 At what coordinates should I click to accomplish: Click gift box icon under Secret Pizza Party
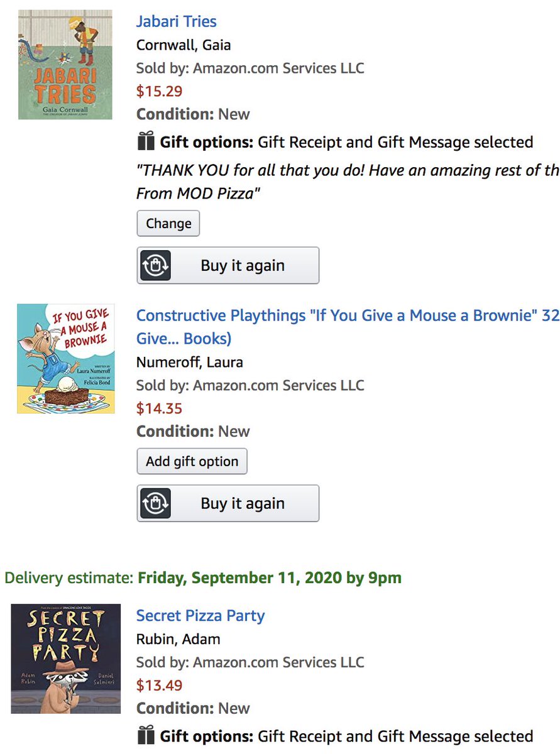click(146, 735)
